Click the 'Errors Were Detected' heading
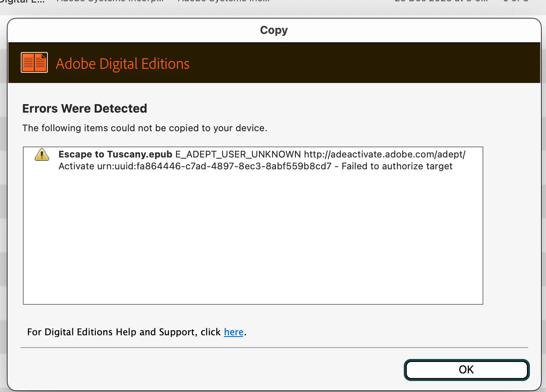This screenshot has width=546, height=392. tap(85, 108)
